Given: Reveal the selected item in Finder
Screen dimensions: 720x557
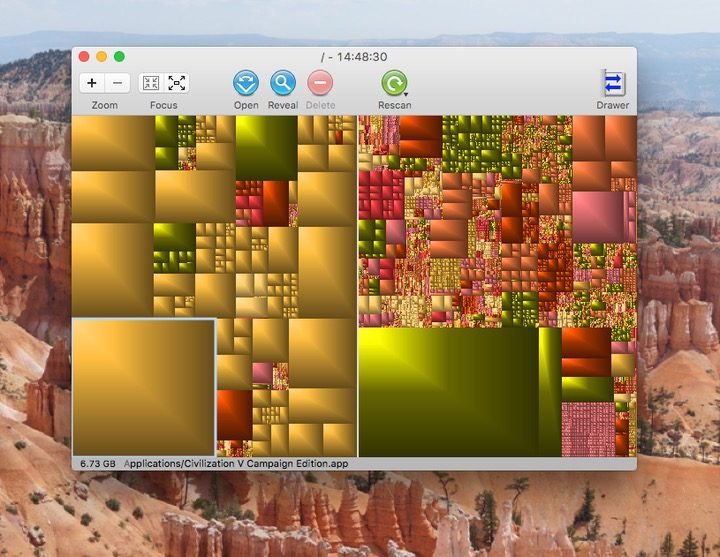Looking at the screenshot, I should point(283,83).
